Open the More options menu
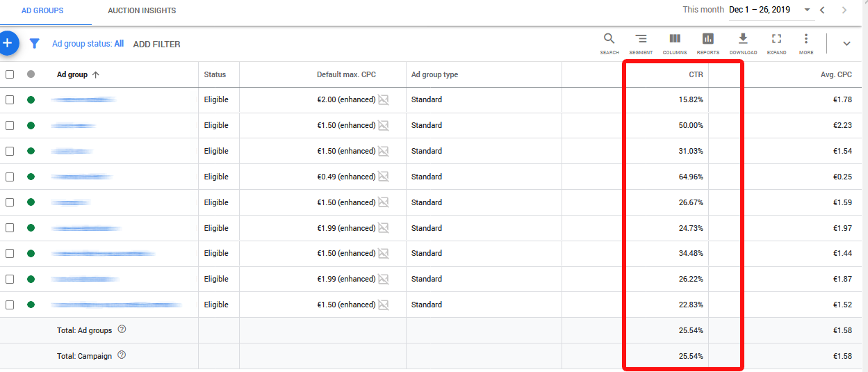 (x=805, y=42)
